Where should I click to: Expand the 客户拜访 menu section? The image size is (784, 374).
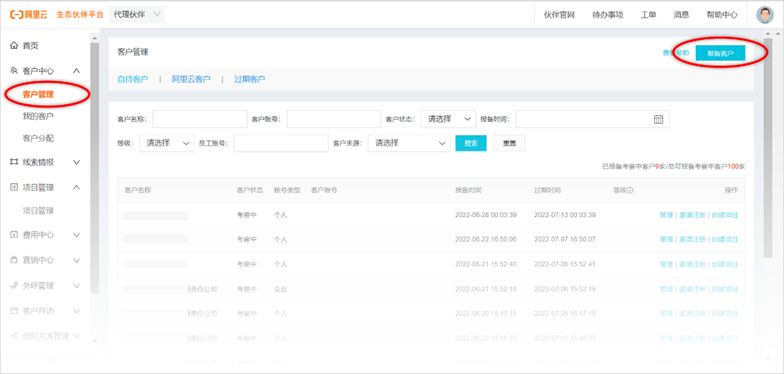[76, 310]
